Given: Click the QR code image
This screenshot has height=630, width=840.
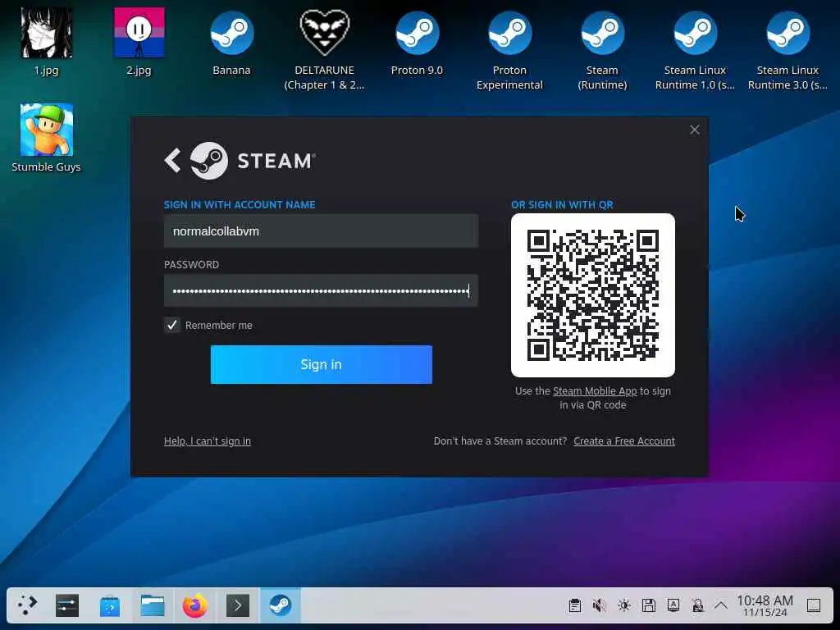Looking at the screenshot, I should pyautogui.click(x=592, y=295).
